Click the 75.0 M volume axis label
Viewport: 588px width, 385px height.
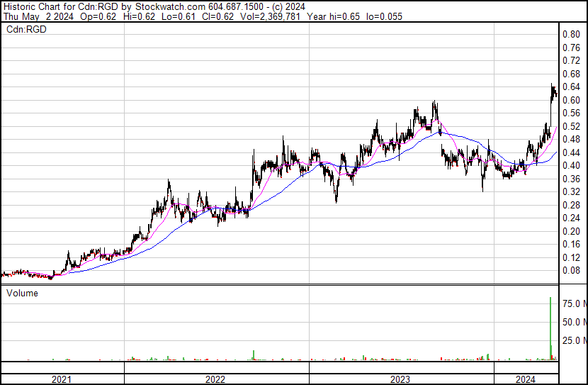click(575, 303)
